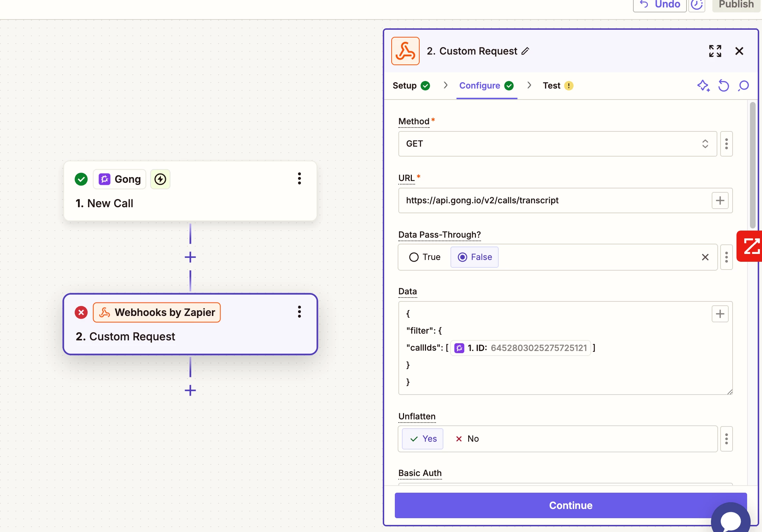Click the Unflatten field label

point(417,417)
